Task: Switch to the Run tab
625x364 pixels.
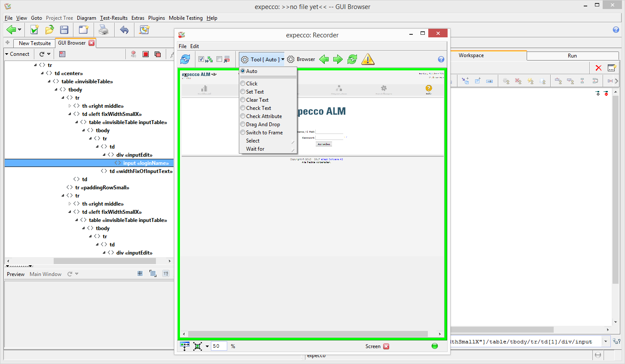Action: click(x=572, y=56)
